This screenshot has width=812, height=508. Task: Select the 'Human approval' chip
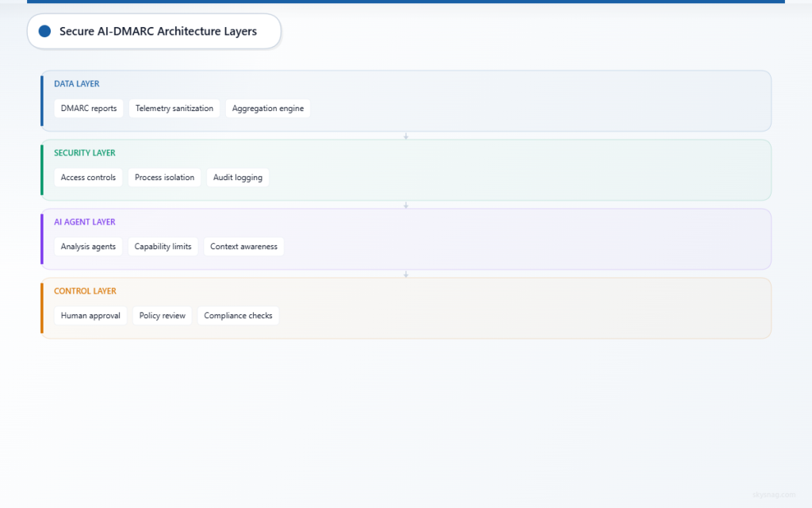coord(90,316)
